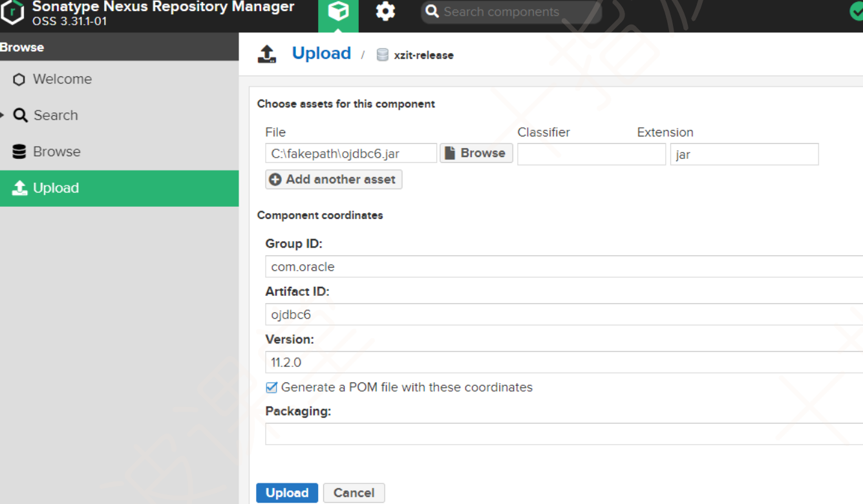
Task: Click the Component coordinates heading
Action: (x=320, y=215)
